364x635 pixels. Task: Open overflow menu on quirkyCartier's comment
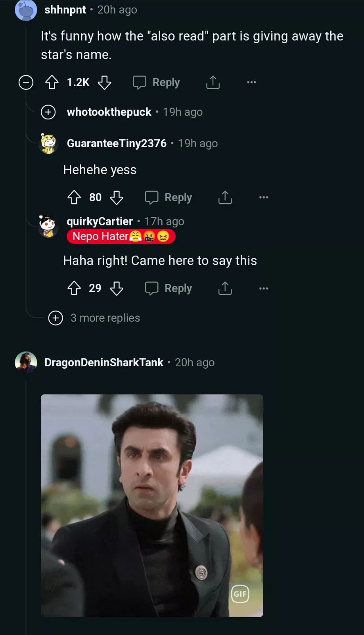tap(264, 289)
